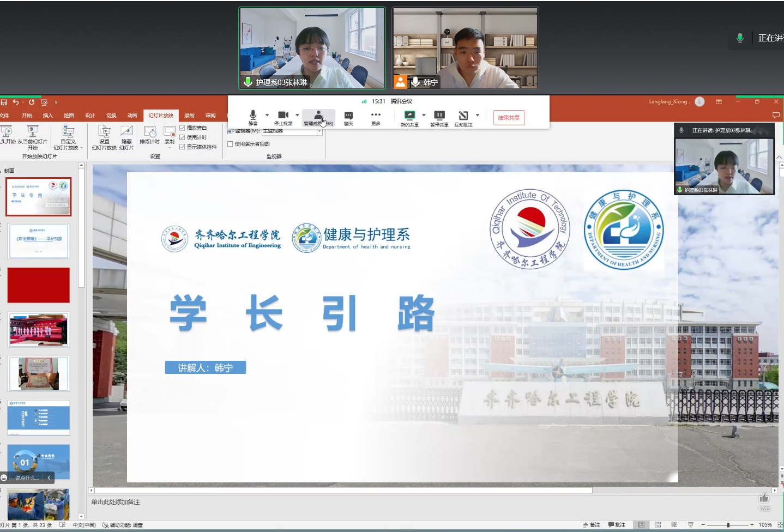Viewport: 784px width, 532px height.
Task: Click 隐藏幻灯片 hide slide icon
Action: (126, 135)
